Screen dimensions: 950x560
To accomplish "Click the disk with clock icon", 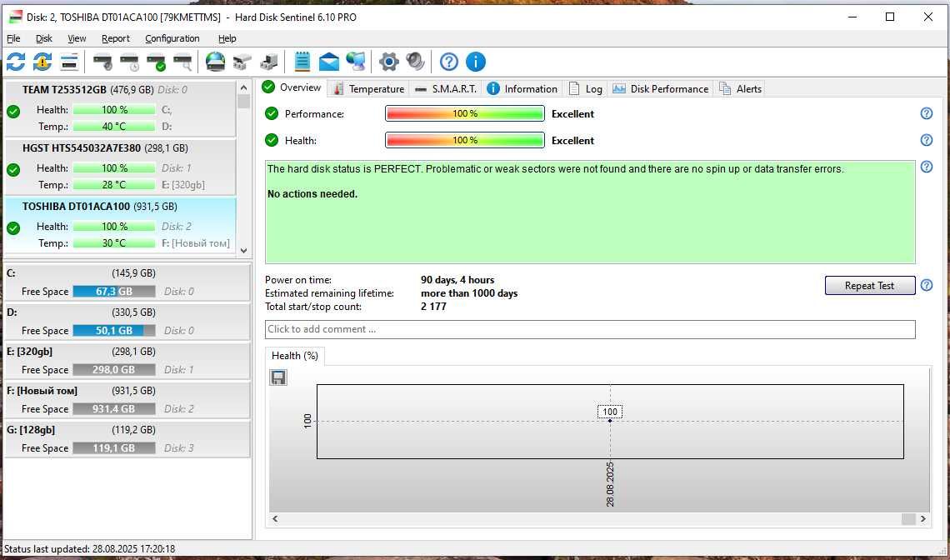I will [130, 61].
